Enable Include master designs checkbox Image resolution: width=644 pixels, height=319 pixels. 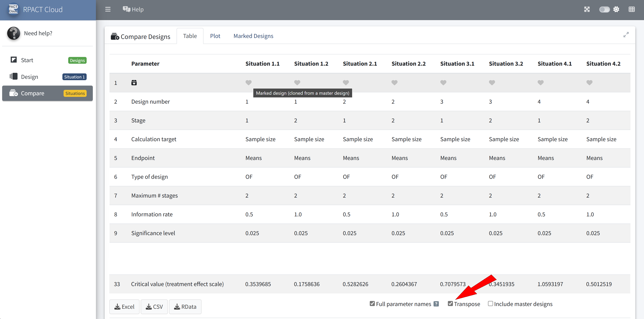tap(490, 304)
